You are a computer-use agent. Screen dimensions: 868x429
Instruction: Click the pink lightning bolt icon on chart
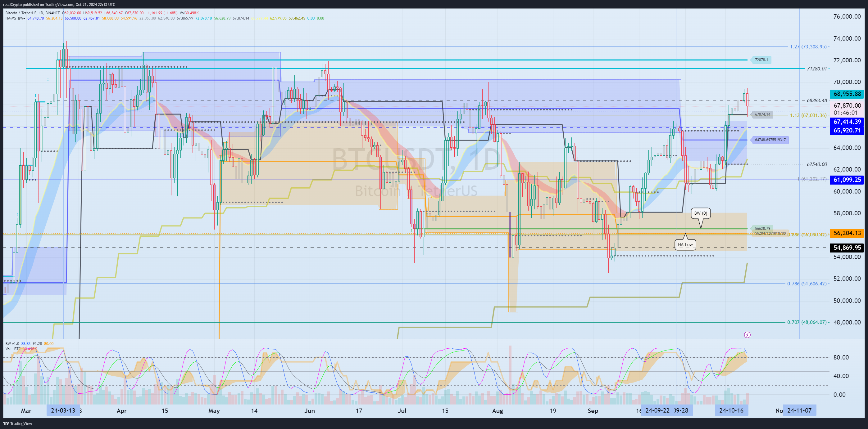747,334
